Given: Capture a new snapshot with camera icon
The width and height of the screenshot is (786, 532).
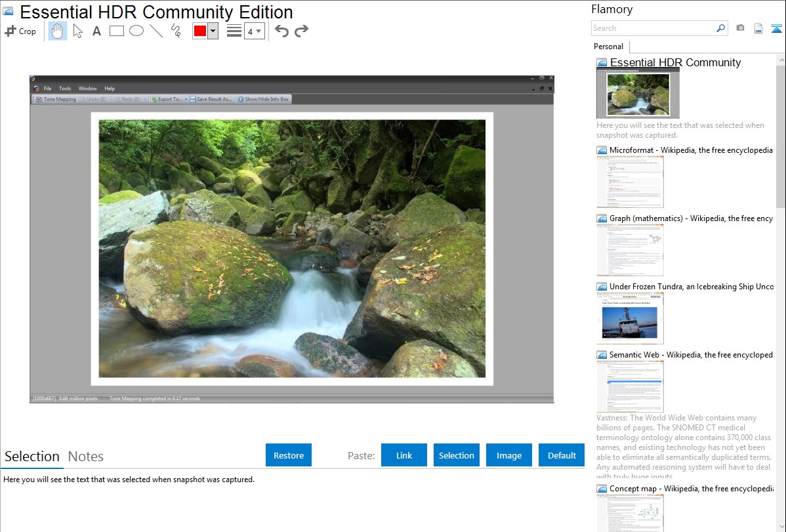Looking at the screenshot, I should coord(740,28).
